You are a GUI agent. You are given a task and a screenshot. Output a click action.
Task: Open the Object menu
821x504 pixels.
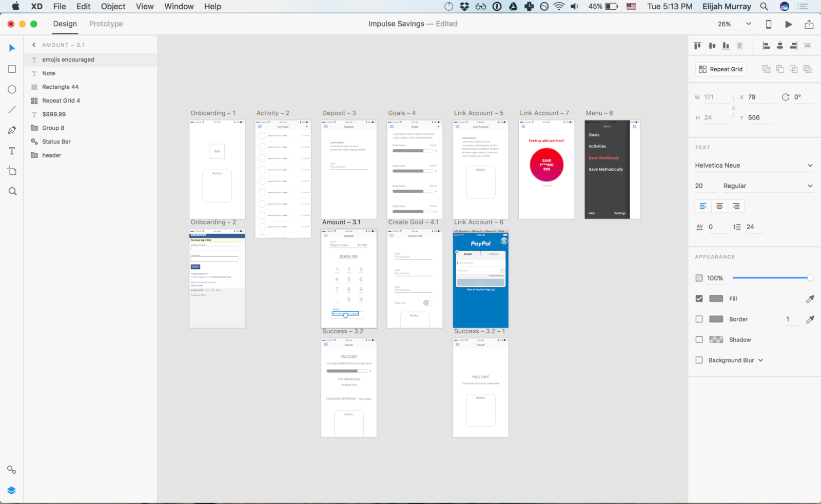click(113, 7)
